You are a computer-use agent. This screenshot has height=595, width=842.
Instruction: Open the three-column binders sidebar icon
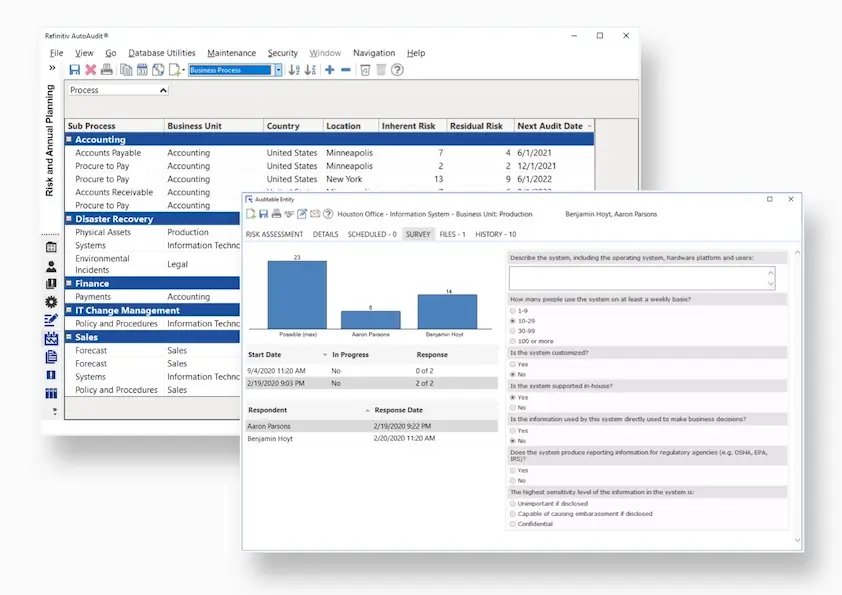coord(51,393)
